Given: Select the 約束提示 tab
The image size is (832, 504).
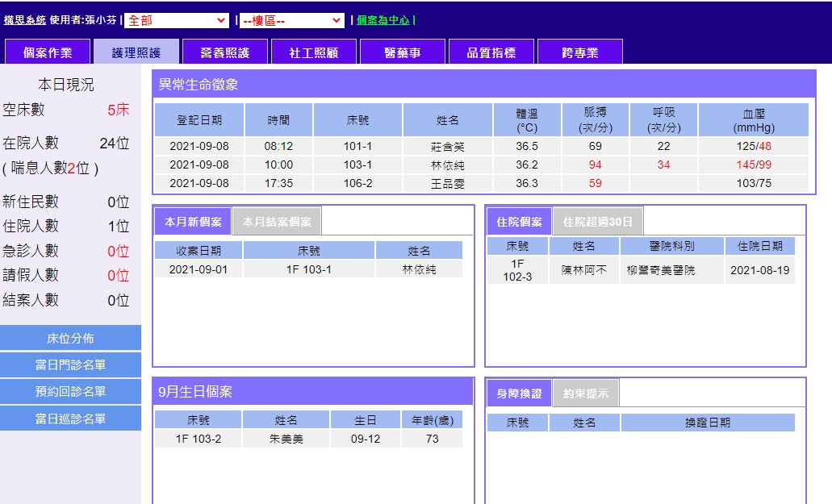Looking at the screenshot, I should (585, 394).
